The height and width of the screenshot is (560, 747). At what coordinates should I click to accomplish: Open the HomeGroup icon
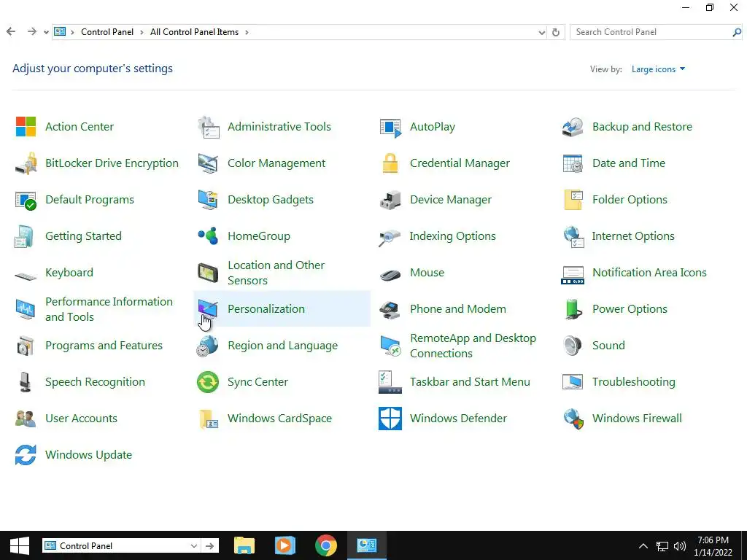(208, 236)
